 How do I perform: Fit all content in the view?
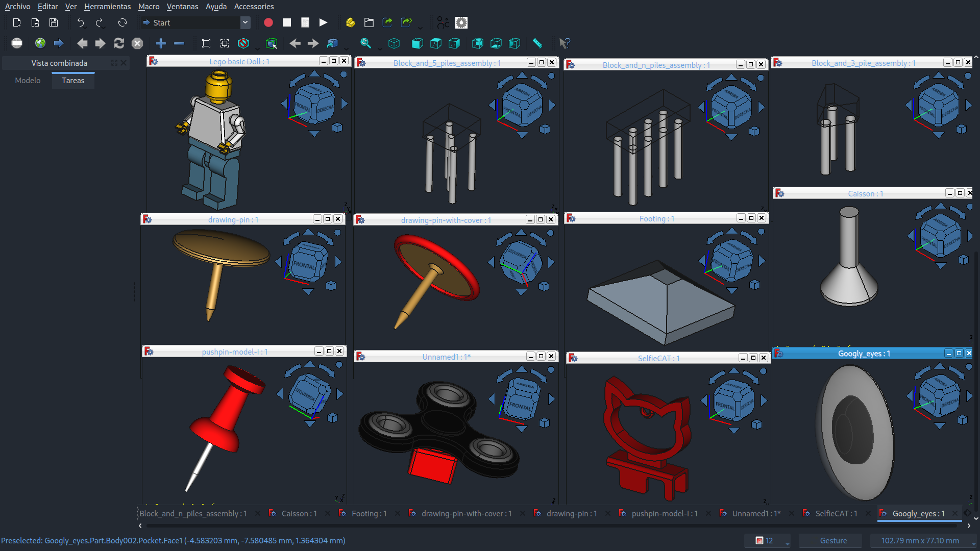tap(206, 43)
